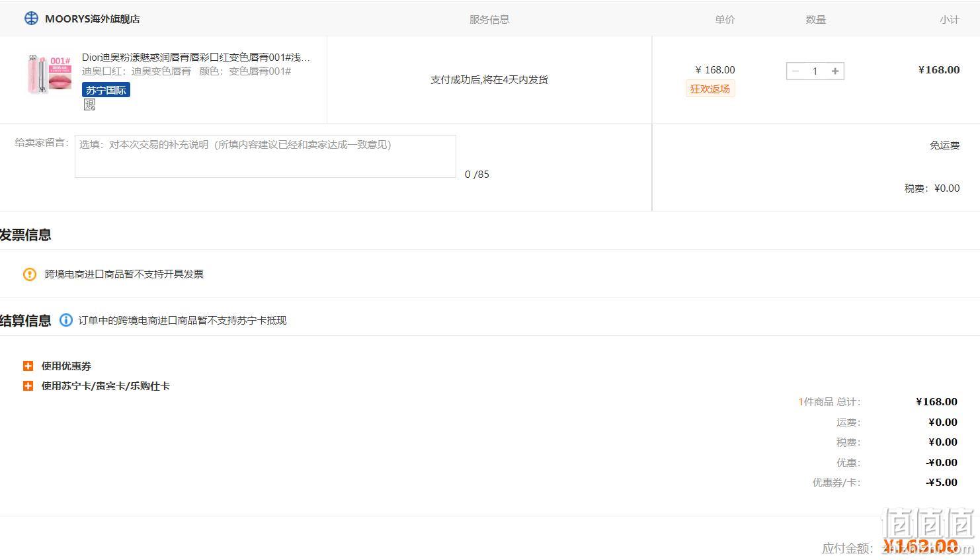Click the 支付成功后,将在4天内发货 service text
The height and width of the screenshot is (560, 980).
click(x=489, y=80)
